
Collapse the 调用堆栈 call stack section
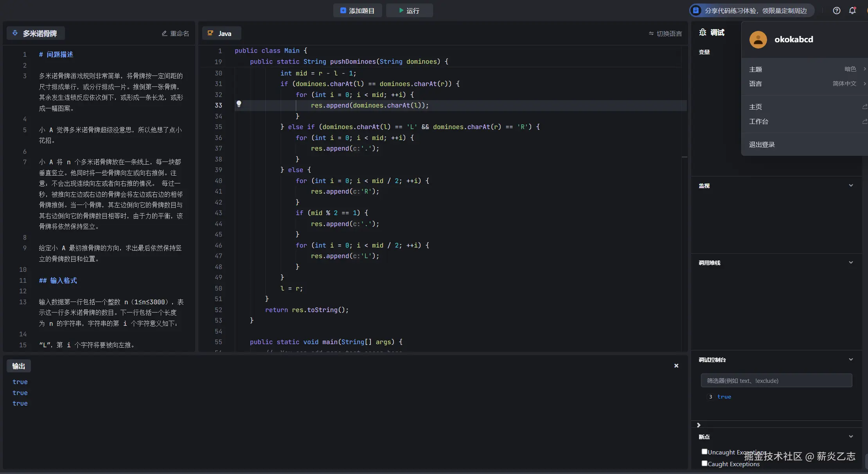tap(851, 262)
